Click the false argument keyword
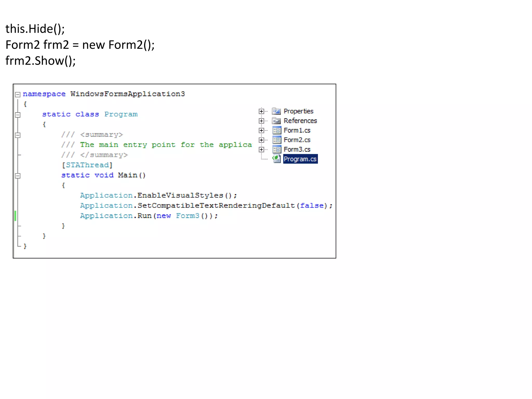This screenshot has width=532, height=399. point(312,206)
